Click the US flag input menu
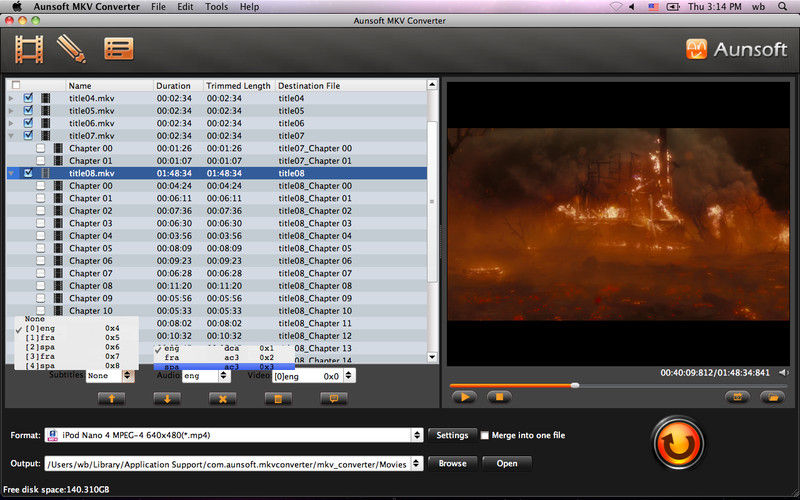The width and height of the screenshot is (800, 500). coord(653,7)
